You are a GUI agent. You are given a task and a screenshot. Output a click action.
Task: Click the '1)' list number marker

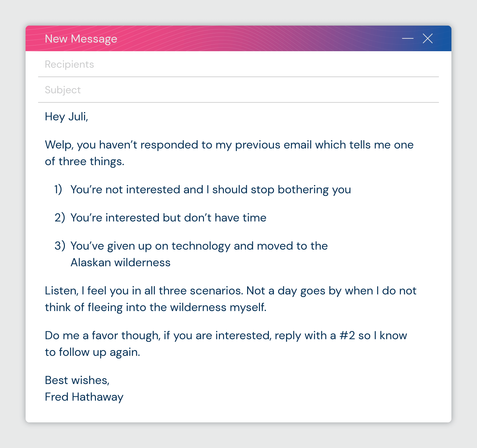[x=58, y=189]
